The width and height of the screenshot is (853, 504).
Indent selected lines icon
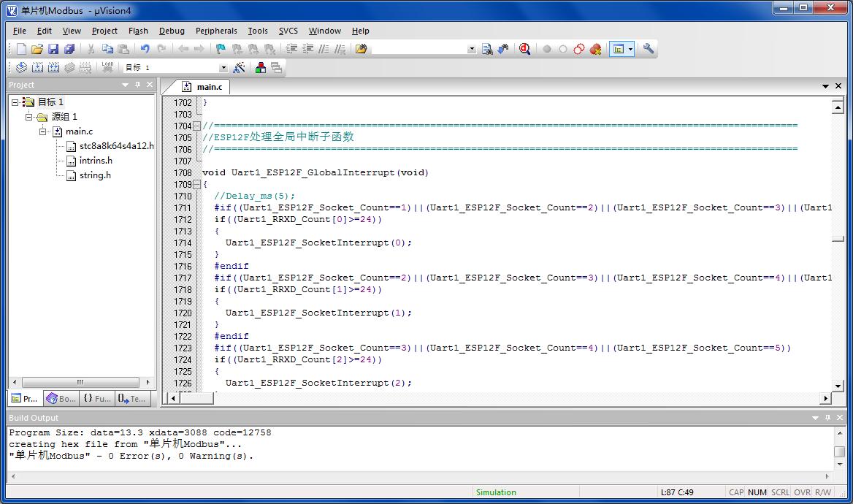291,49
